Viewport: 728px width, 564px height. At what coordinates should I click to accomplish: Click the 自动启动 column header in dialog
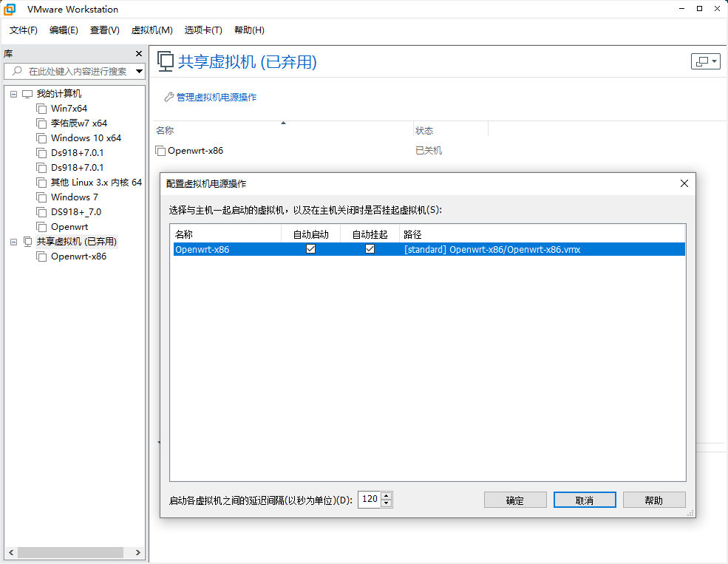tap(310, 234)
